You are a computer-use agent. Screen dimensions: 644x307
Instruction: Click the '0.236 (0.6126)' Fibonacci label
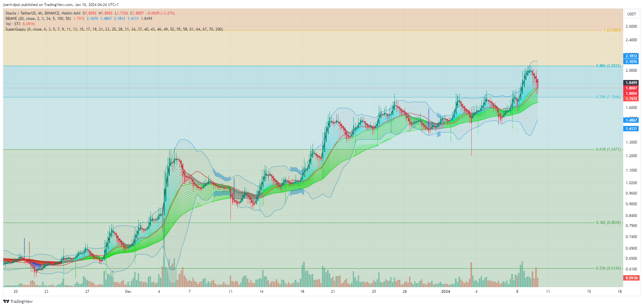(608, 268)
